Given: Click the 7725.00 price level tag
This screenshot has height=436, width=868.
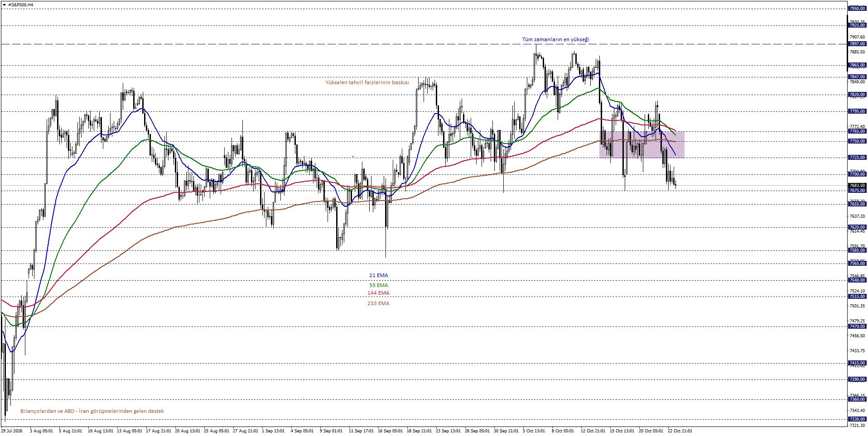Looking at the screenshot, I should pyautogui.click(x=857, y=158).
